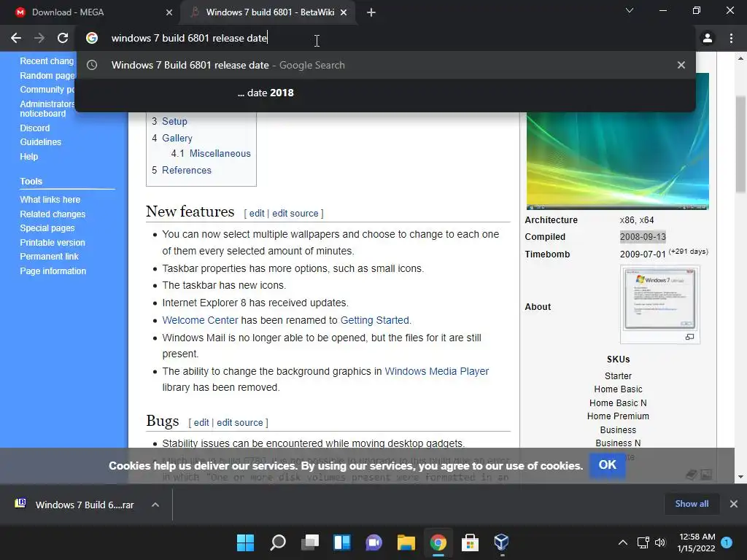The height and width of the screenshot is (560, 747).
Task: Jump to Gallery section in contents
Action: [x=177, y=138]
